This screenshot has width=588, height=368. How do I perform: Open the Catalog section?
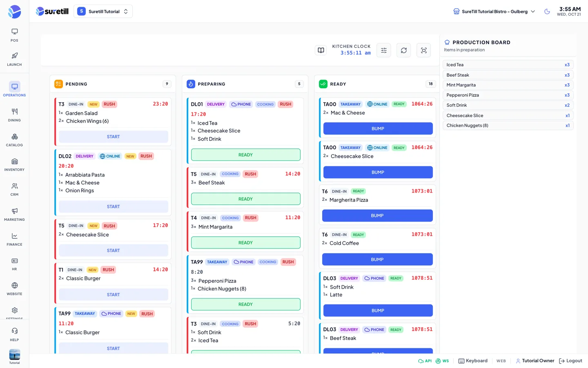[x=14, y=140]
